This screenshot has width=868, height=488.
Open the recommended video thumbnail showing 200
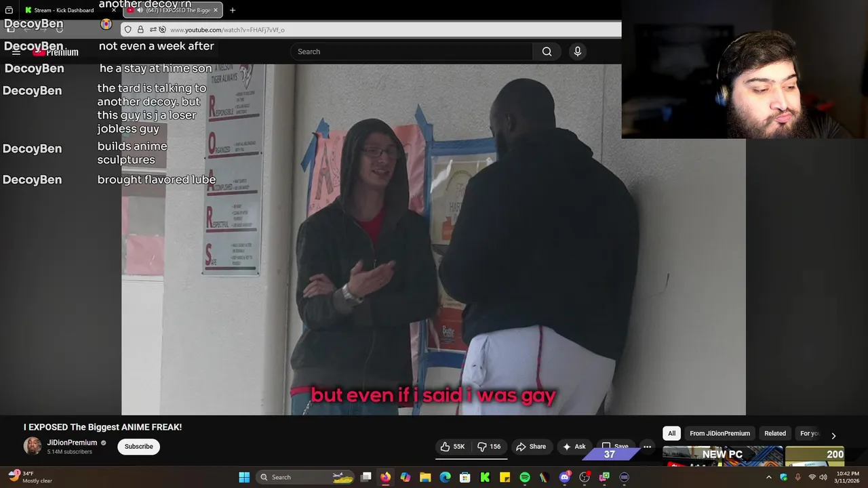pos(814,457)
